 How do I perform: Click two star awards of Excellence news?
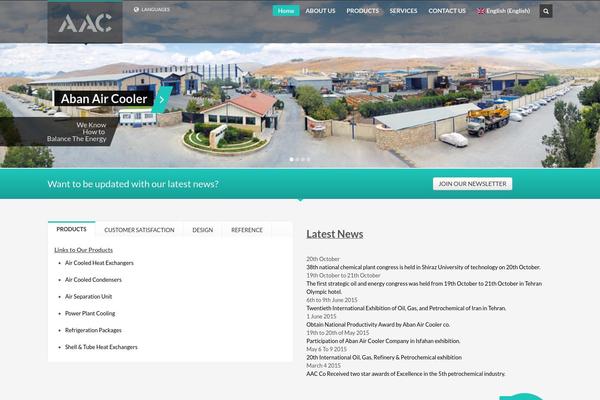pyautogui.click(x=406, y=374)
